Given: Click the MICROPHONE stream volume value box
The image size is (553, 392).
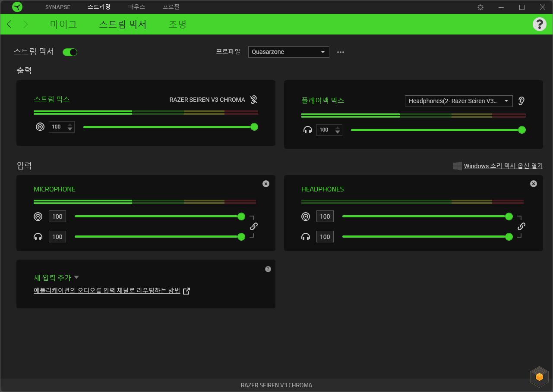Looking at the screenshot, I should [57, 216].
